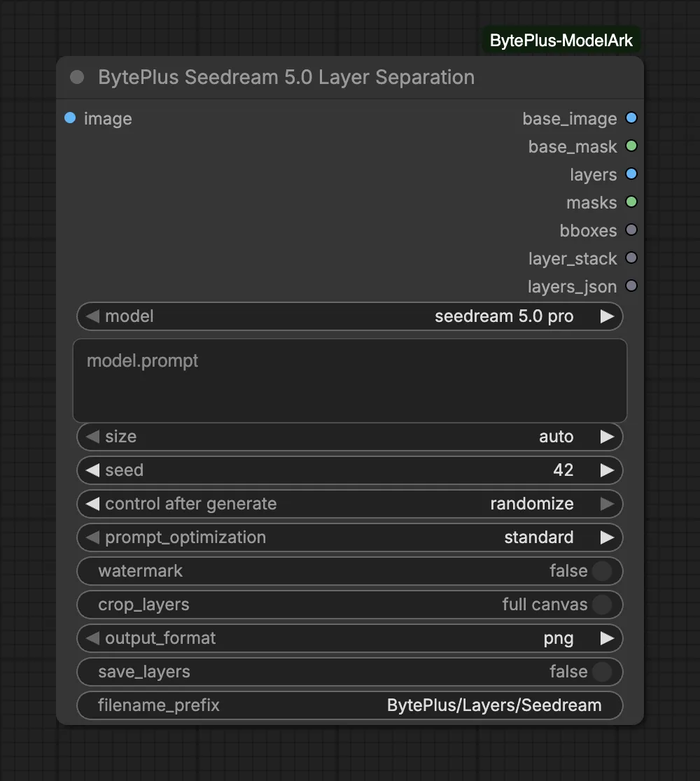700x781 pixels.
Task: Click the next output_format option arrow
Action: coord(607,638)
